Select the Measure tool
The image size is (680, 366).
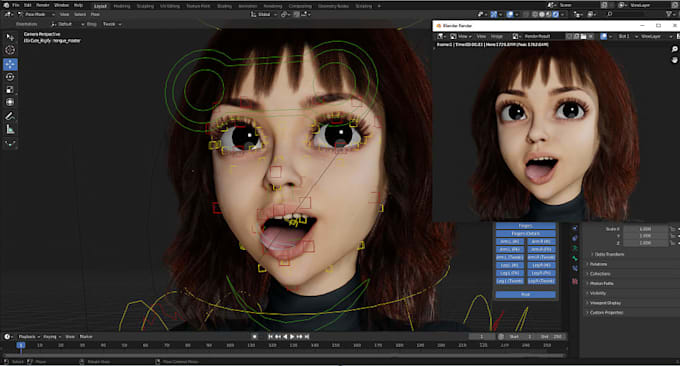[10, 129]
